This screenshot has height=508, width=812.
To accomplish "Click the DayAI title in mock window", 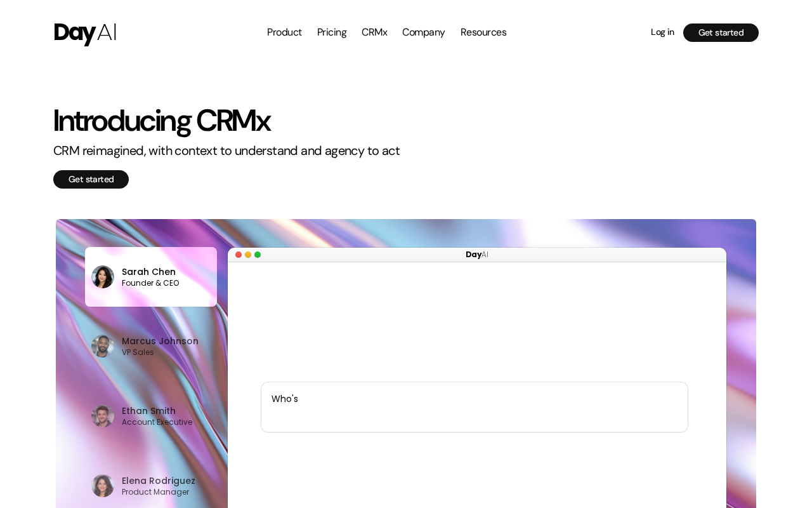I will tap(477, 255).
